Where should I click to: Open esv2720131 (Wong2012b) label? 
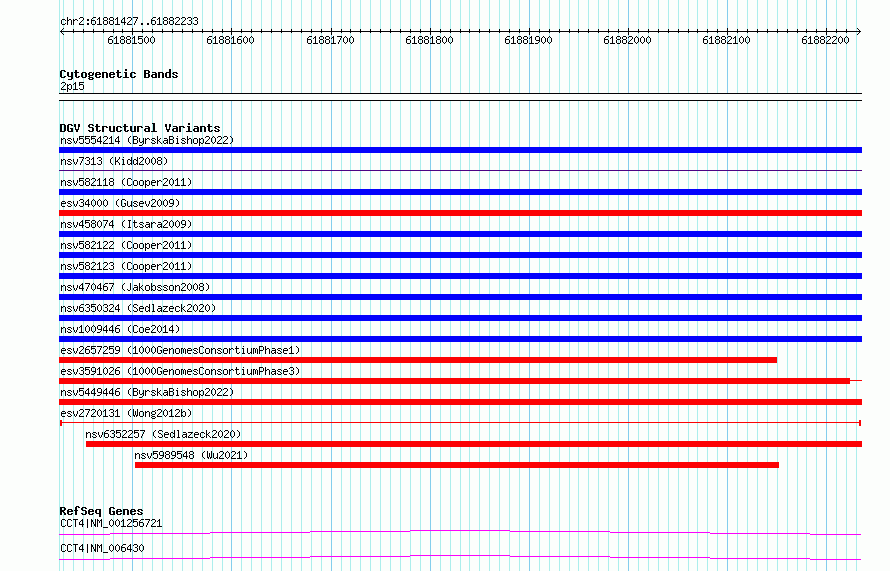pos(126,413)
